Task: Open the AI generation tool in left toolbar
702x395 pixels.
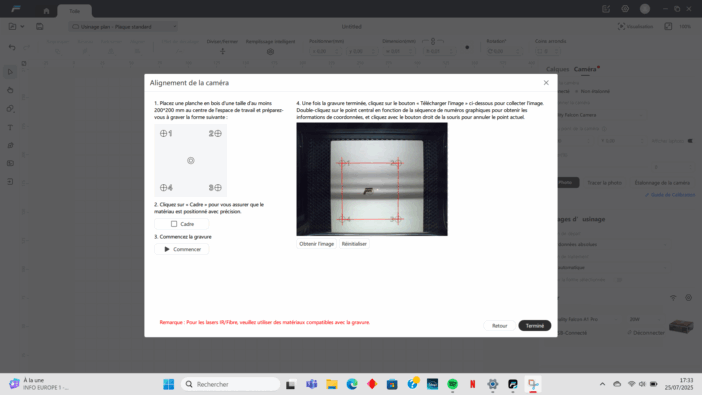Action: point(10,146)
